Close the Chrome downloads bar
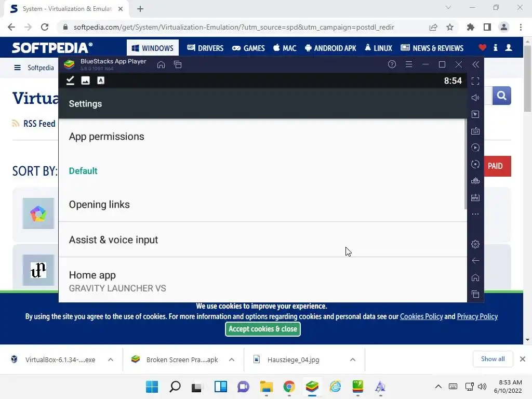The image size is (532, 399). [x=523, y=359]
